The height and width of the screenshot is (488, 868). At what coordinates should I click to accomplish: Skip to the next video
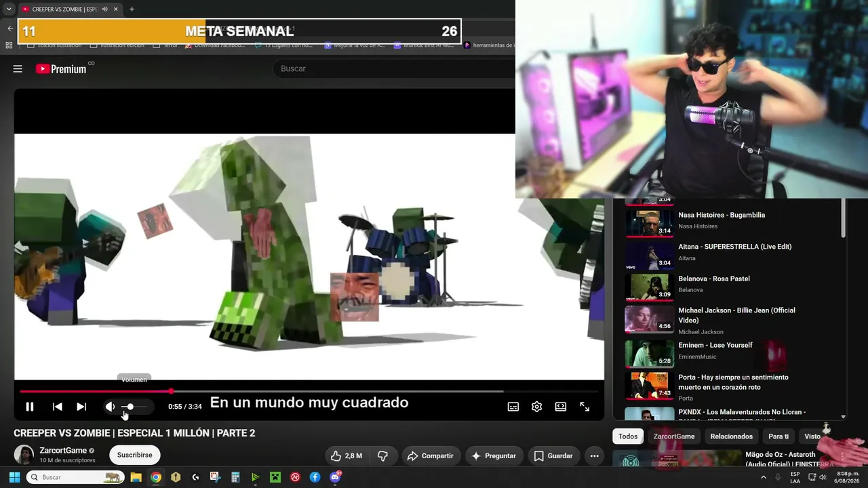(81, 407)
